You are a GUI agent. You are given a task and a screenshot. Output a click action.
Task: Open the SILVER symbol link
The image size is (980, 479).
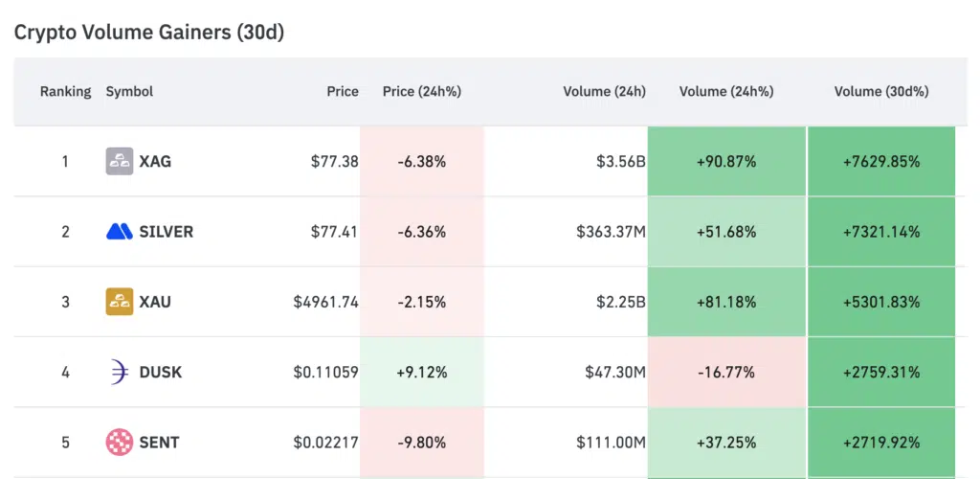click(166, 231)
